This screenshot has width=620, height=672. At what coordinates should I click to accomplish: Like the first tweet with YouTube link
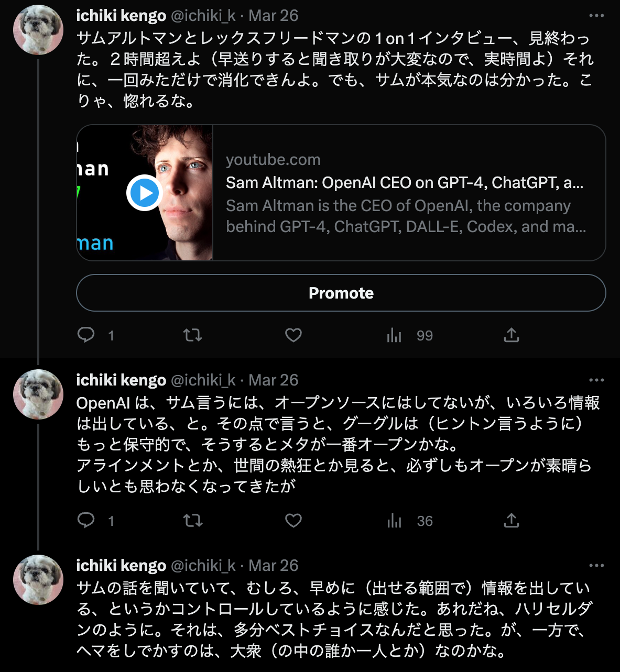click(293, 335)
